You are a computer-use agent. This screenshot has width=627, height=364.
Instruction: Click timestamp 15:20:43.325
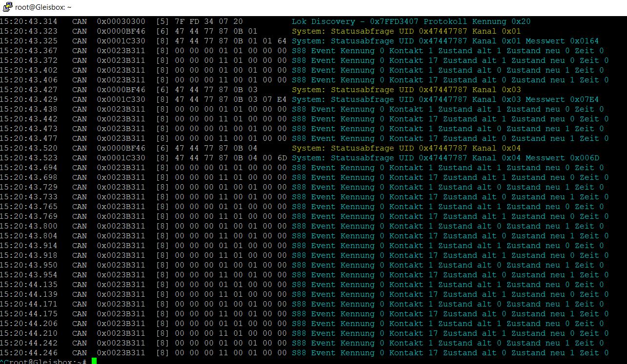[29, 41]
